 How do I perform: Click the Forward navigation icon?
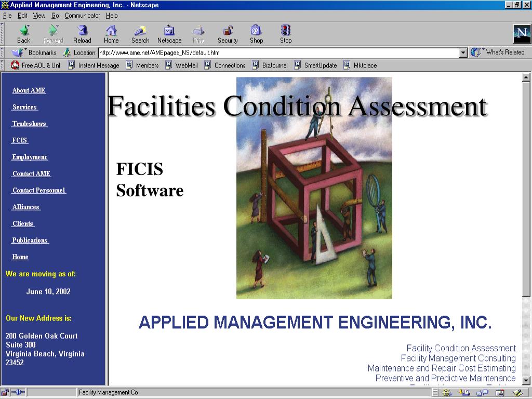coord(54,31)
